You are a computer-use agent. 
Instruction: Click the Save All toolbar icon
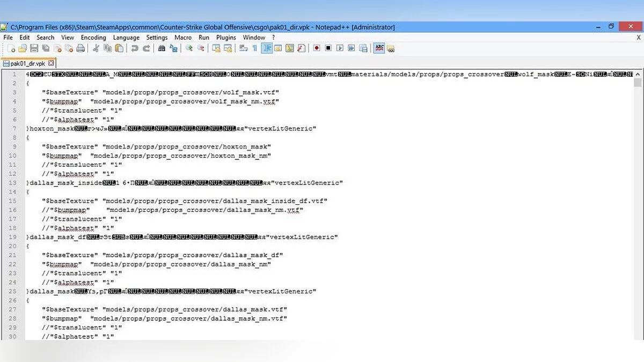coord(46,48)
